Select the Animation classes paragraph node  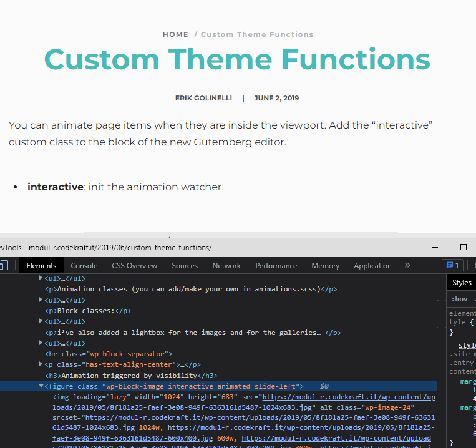(191, 289)
